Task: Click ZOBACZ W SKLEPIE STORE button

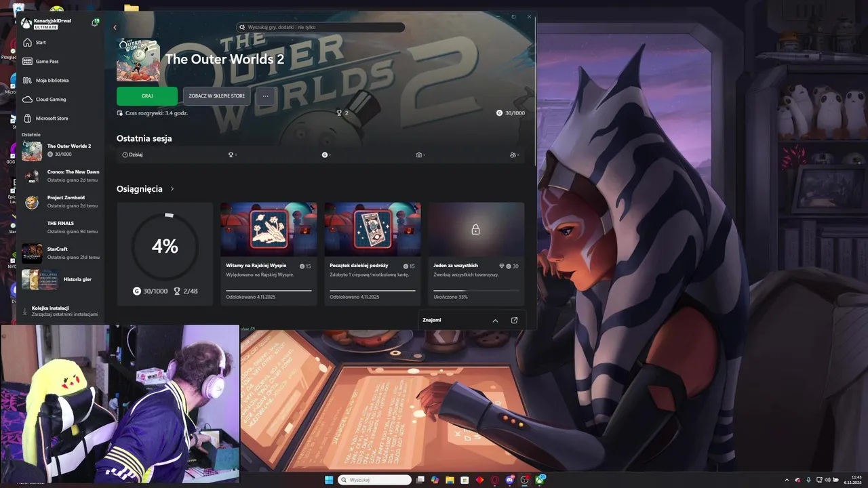Action: [217, 96]
